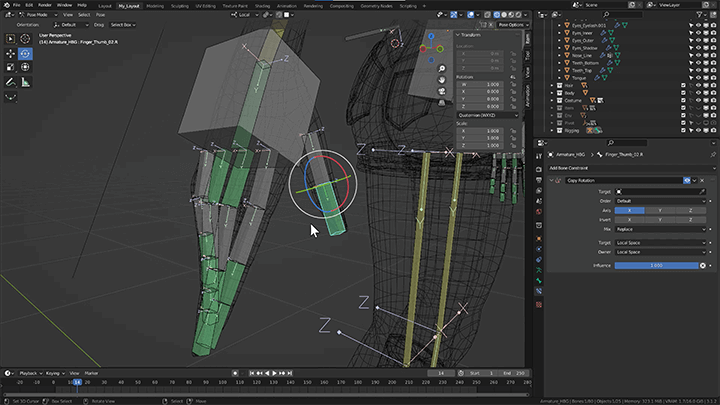The width and height of the screenshot is (720, 405).
Task: Open the Add Bone Constraint dropdown
Action: point(632,168)
